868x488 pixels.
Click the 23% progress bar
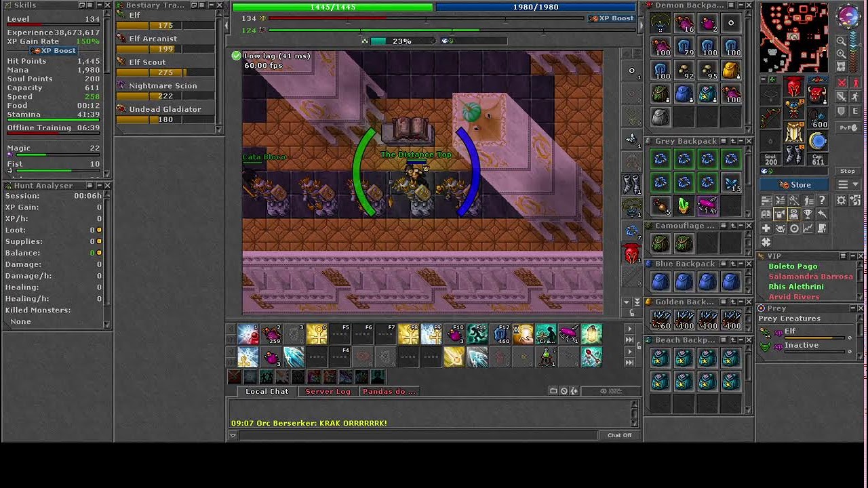pyautogui.click(x=401, y=41)
